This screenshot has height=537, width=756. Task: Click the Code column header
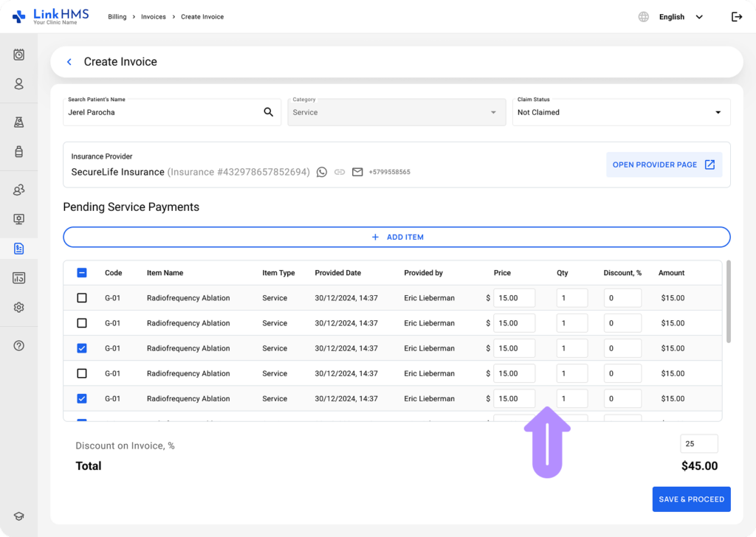tap(113, 273)
